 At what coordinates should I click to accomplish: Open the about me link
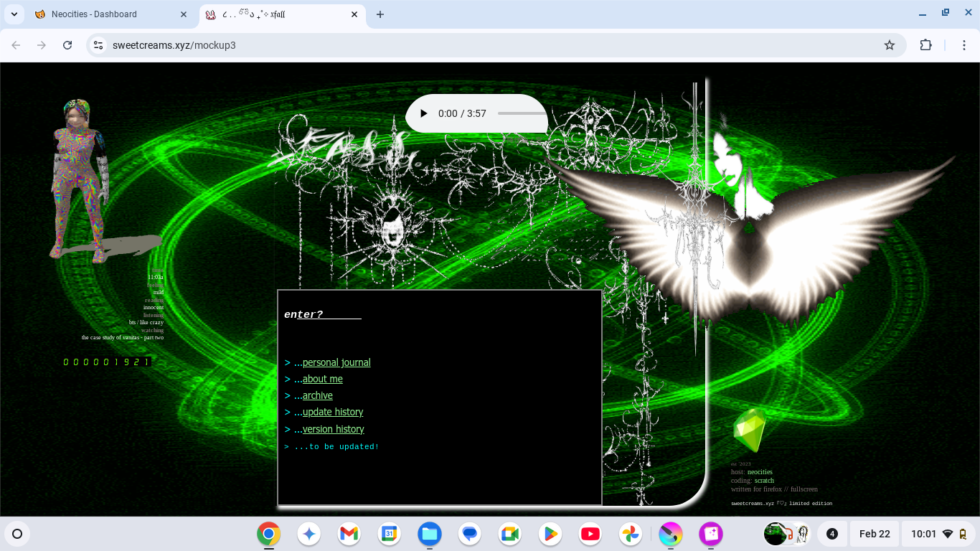click(x=322, y=379)
